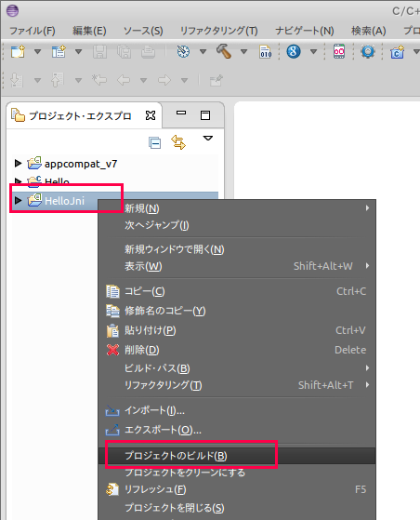The height and width of the screenshot is (520, 420).
Task: Toggle Link with Editor arrows icon
Action: coord(178,142)
